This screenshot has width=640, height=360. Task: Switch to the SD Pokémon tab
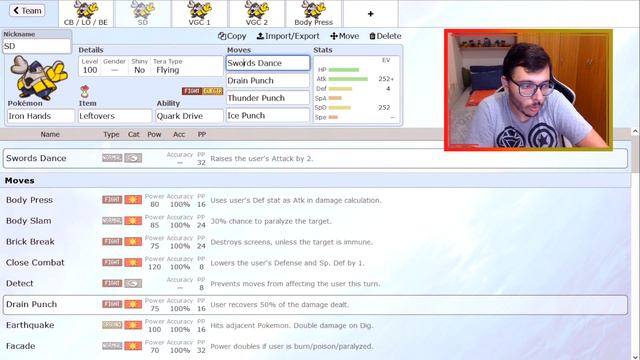pyautogui.click(x=142, y=13)
